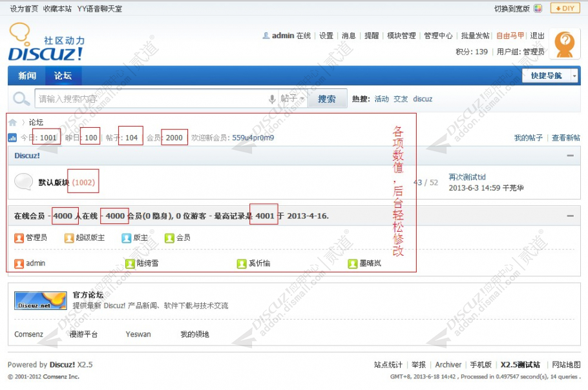Viewport: 588px width, 390px height.
Task: Open admin user profile link
Action: [x=283, y=36]
